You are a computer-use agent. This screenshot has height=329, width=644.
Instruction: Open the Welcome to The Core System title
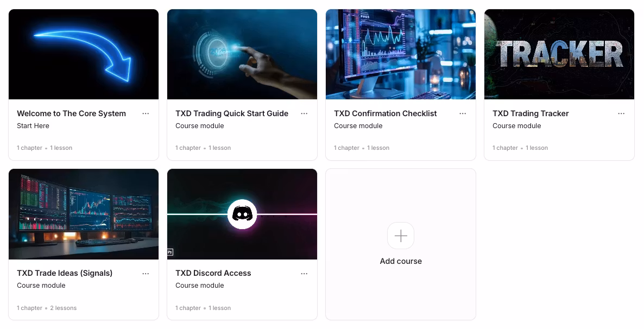(x=72, y=114)
